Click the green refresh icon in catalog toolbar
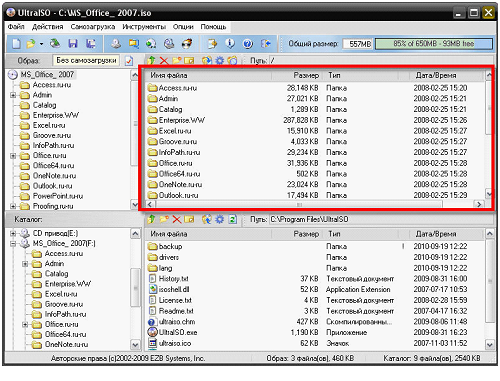This screenshot has width=500, height=381. (x=232, y=219)
